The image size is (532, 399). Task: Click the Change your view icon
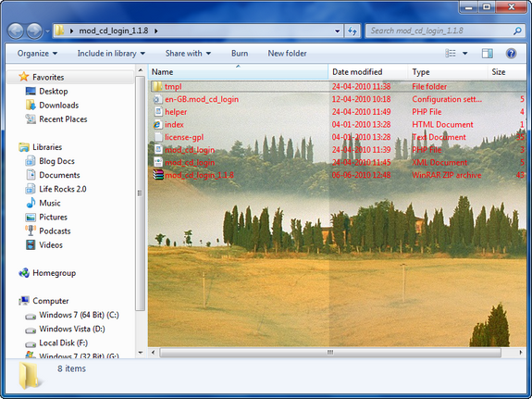pos(451,54)
